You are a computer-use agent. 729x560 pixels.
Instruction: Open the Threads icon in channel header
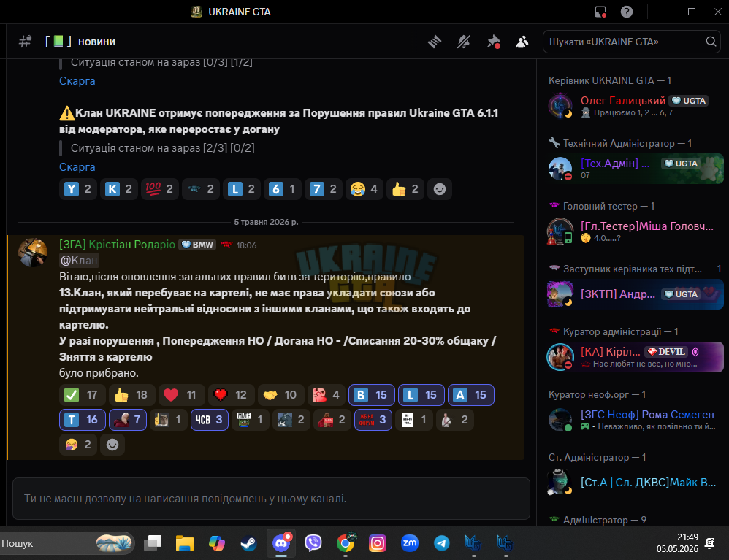tap(434, 42)
